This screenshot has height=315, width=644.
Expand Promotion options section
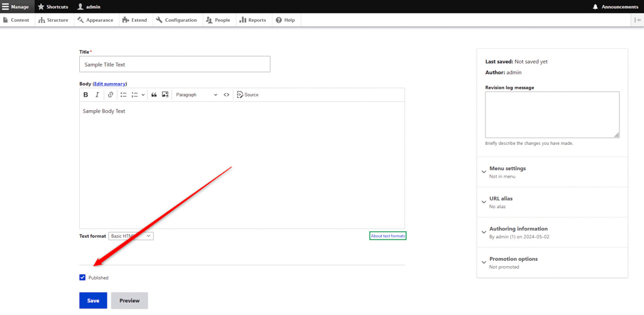[x=552, y=262]
